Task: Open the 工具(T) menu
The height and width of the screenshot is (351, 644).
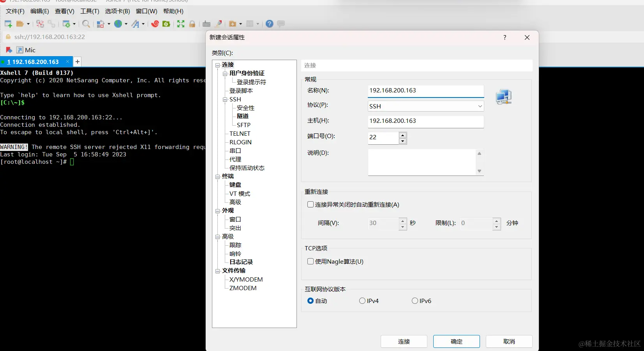Action: coord(90,11)
